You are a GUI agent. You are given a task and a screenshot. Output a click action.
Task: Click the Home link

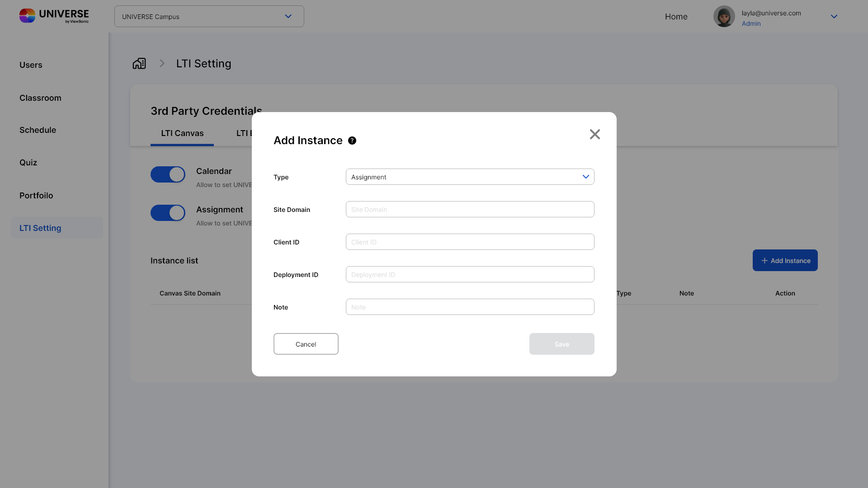coord(676,17)
